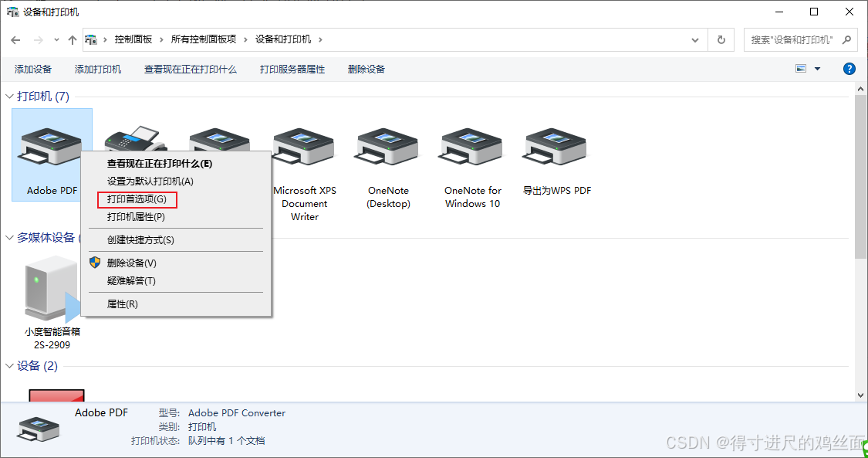Viewport: 868px width, 458px height.
Task: Open the help question mark icon
Action: tap(849, 69)
